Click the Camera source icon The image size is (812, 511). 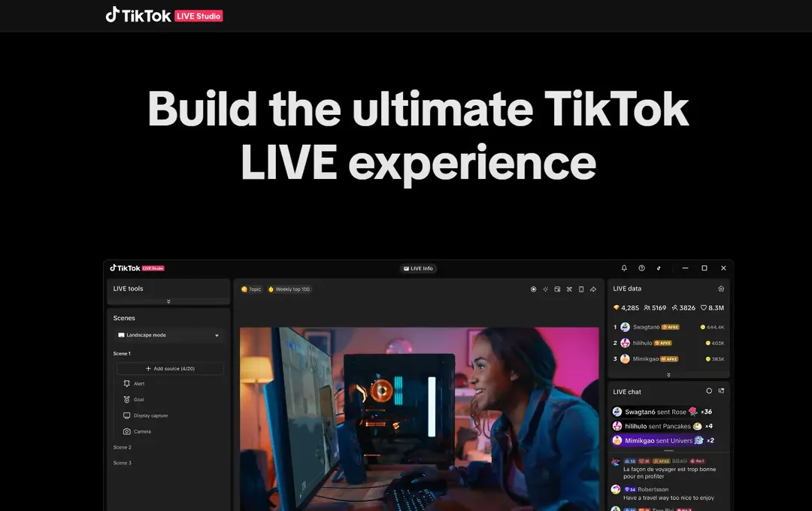(127, 431)
